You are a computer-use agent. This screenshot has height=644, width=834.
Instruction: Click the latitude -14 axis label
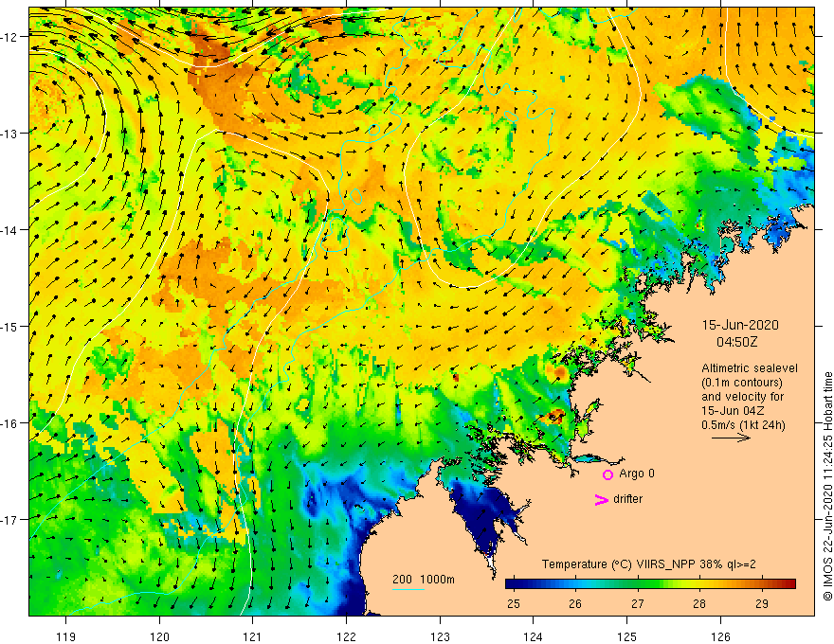pyautogui.click(x=9, y=230)
